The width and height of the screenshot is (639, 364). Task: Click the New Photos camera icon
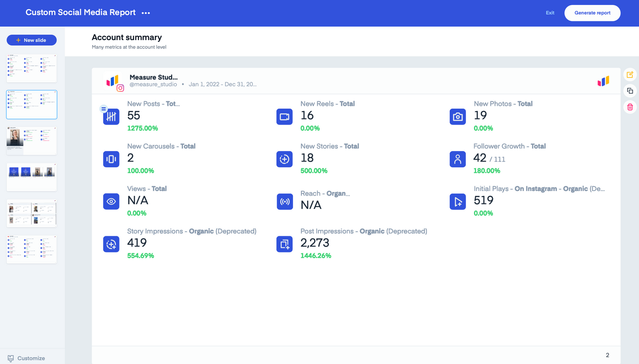click(458, 117)
